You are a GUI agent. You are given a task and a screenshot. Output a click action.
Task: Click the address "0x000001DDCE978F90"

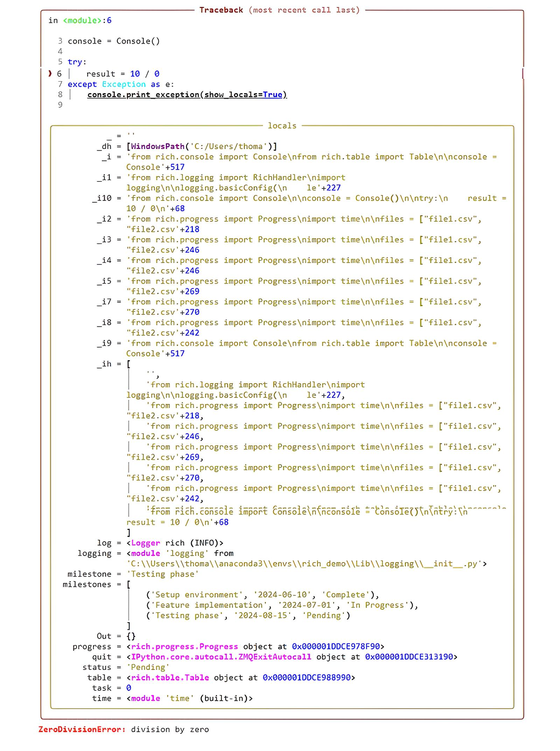point(336,647)
